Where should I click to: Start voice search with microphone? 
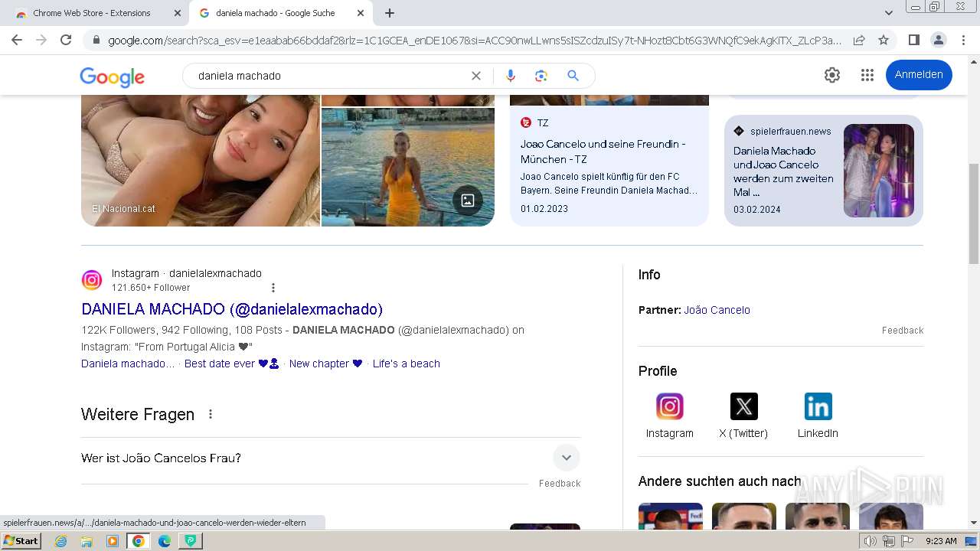click(x=511, y=76)
